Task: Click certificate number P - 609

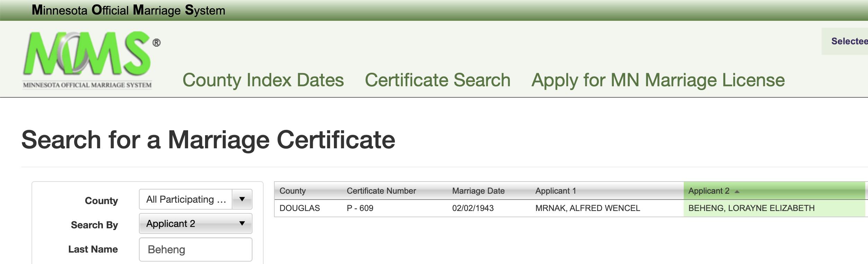Action: [x=360, y=208]
